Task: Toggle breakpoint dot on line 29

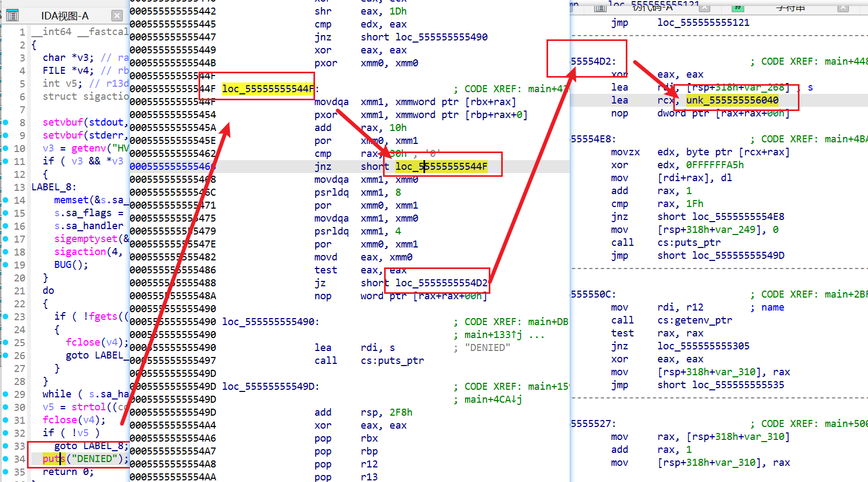Action: (x=6, y=394)
